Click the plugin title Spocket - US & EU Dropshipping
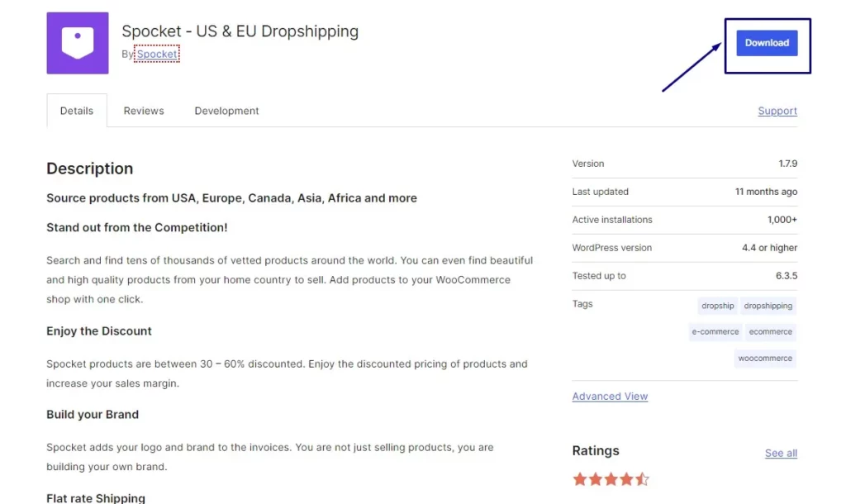Viewport: 846px width, 504px height. click(x=240, y=31)
